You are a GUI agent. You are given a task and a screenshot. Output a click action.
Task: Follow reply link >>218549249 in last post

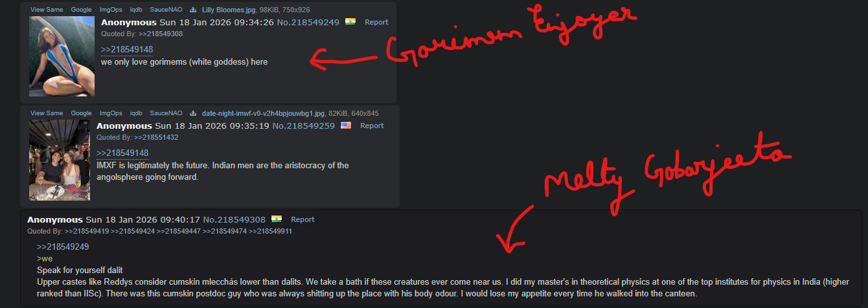click(63, 247)
